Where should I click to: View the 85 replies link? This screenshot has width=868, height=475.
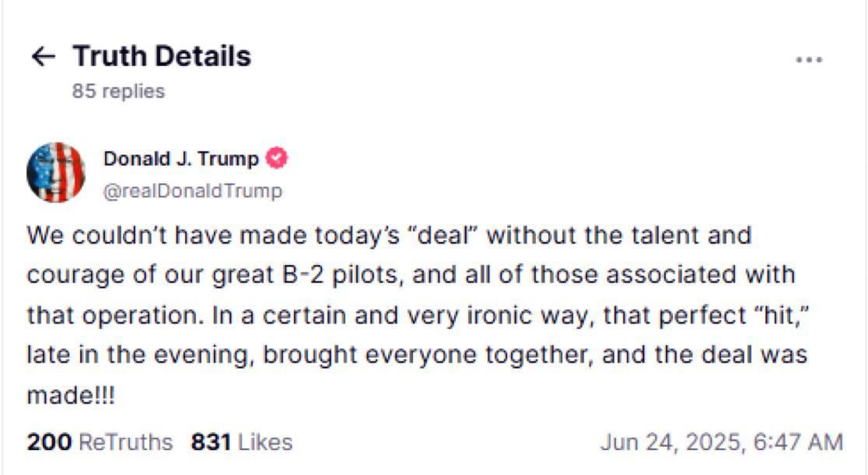coord(118,91)
